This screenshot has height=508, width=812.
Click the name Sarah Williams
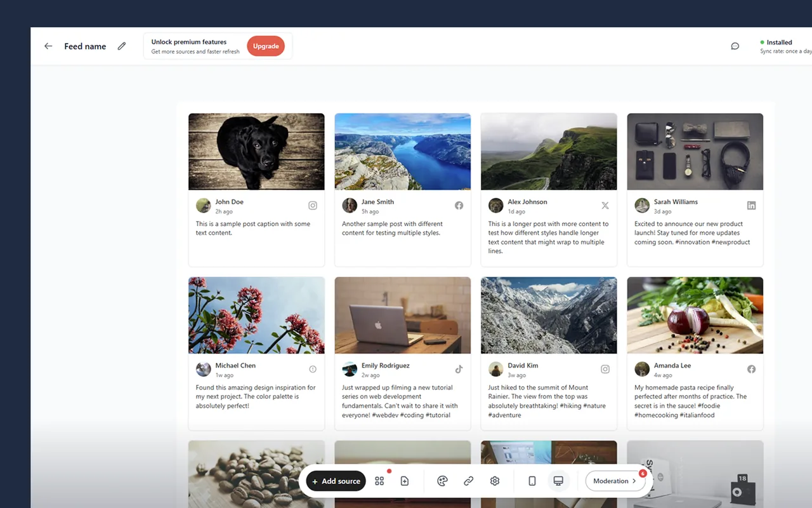(676, 202)
